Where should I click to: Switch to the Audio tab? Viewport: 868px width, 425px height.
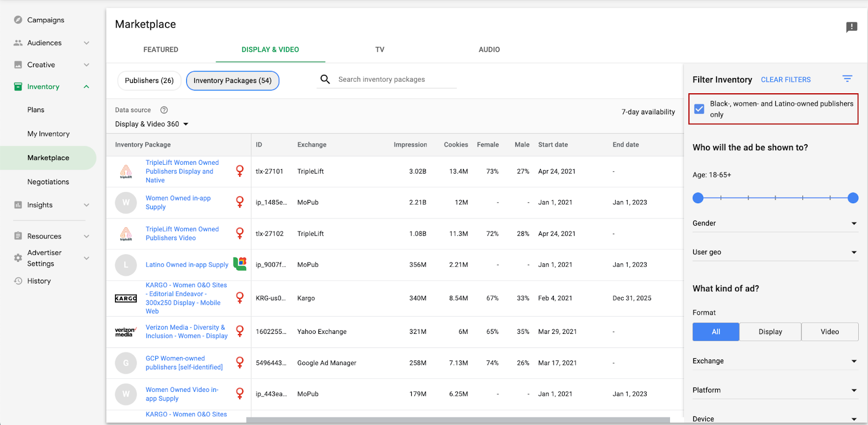pos(489,49)
